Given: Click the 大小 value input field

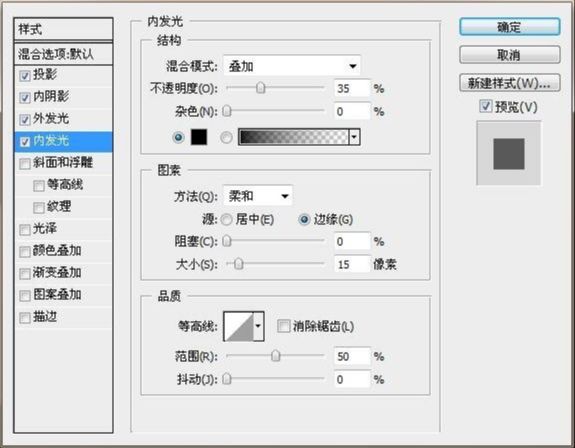Looking at the screenshot, I should (352, 264).
